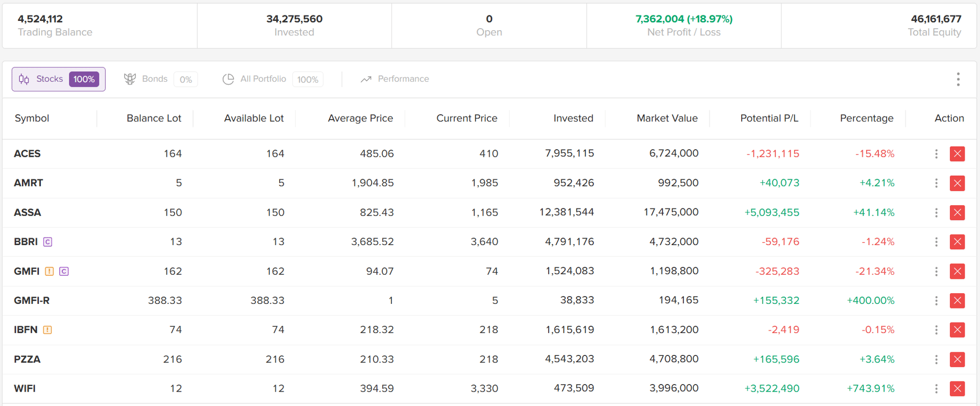Screen dimensions: 980x406
Task: Open the three-dot menu for ACES row
Action: click(936, 154)
